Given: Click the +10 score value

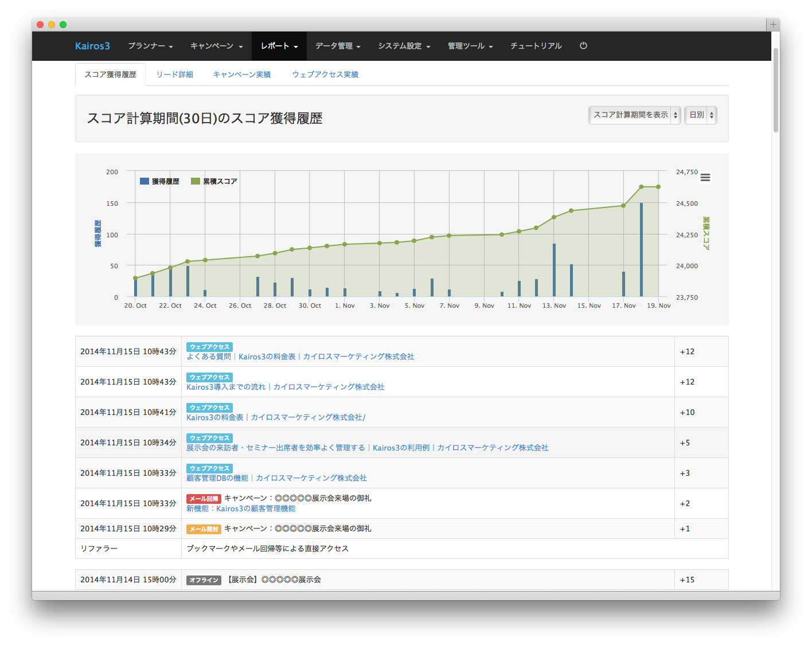Looking at the screenshot, I should tap(687, 412).
